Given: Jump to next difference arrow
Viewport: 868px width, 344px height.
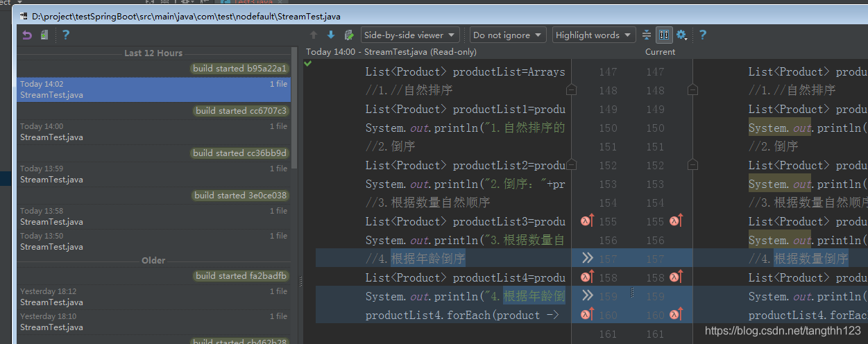Looking at the screenshot, I should point(331,35).
